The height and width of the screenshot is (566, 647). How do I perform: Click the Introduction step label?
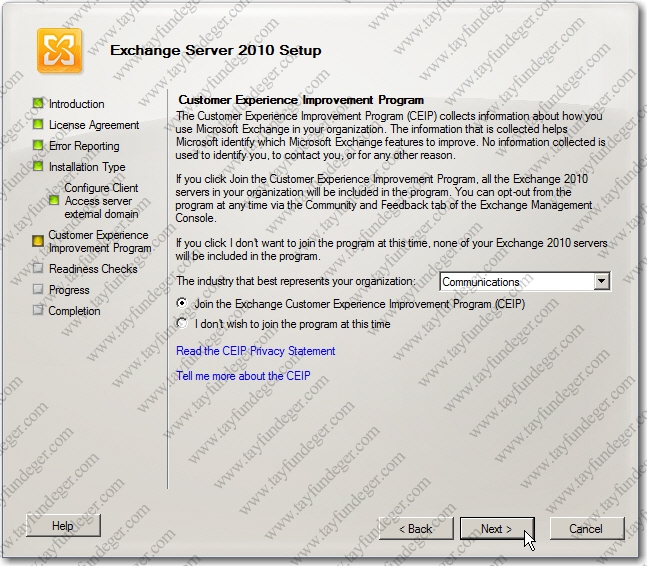point(77,104)
